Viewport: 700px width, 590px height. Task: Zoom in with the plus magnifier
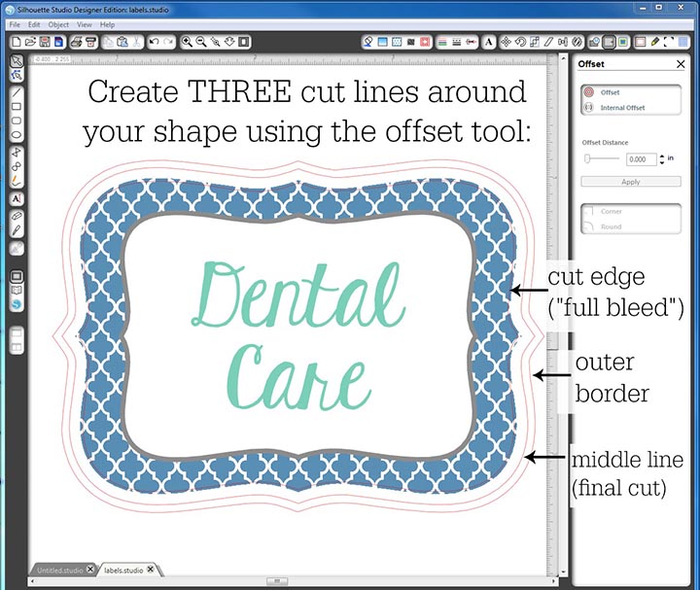click(187, 42)
